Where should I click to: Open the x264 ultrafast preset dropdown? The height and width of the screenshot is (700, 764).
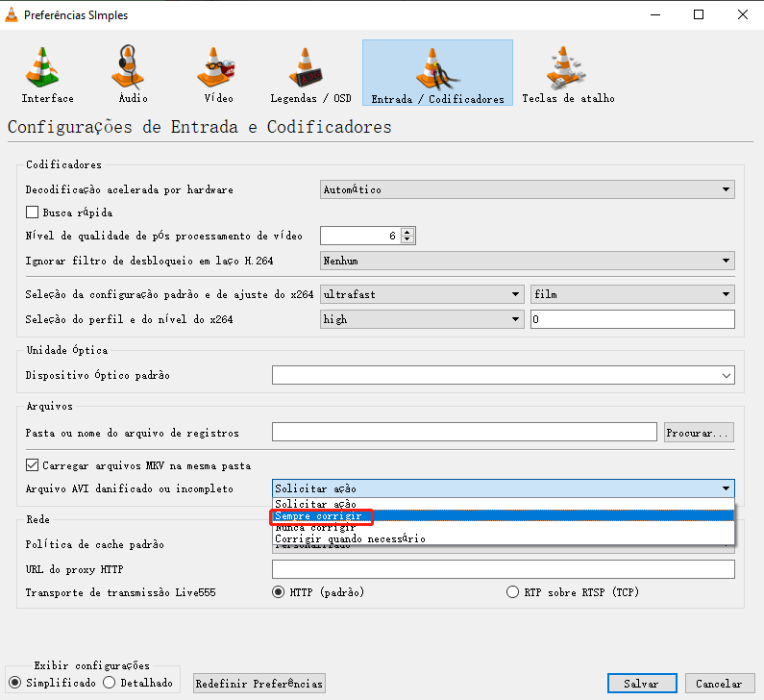click(x=422, y=294)
